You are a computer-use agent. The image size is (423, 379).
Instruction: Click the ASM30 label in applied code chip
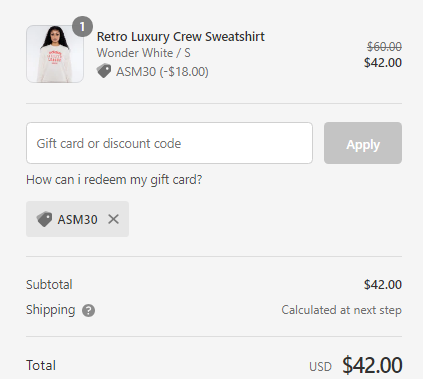point(77,219)
